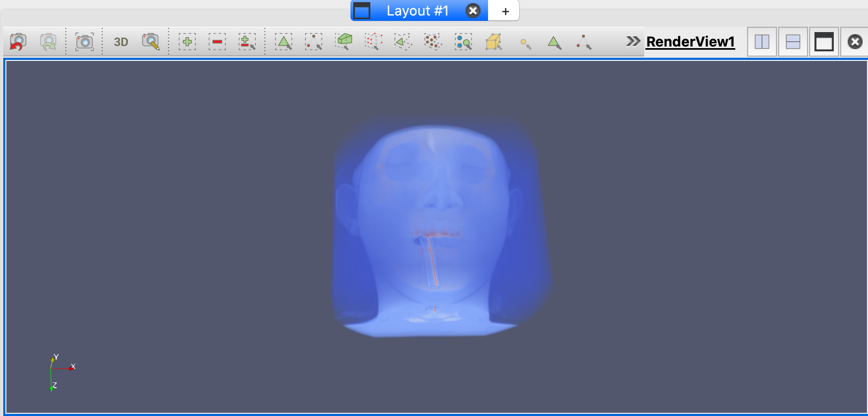The width and height of the screenshot is (868, 416).
Task: Activate the interactive blue-green circles selection tool
Action: pyautogui.click(x=463, y=42)
